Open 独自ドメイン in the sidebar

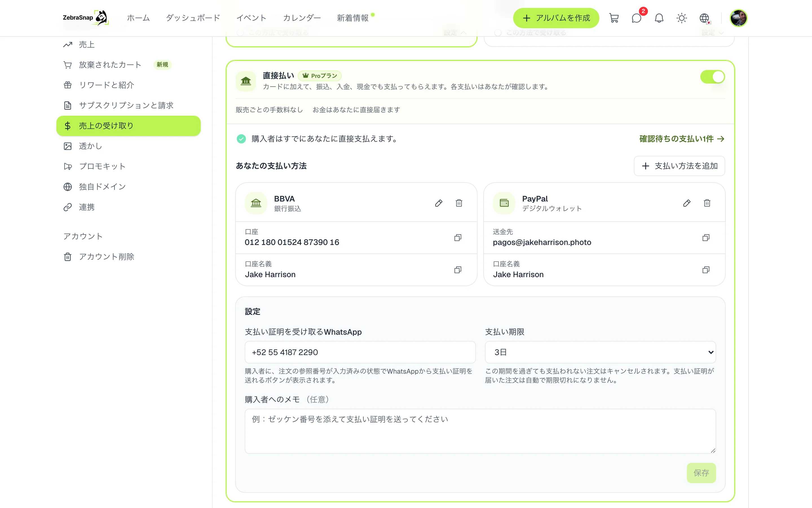(x=129, y=187)
